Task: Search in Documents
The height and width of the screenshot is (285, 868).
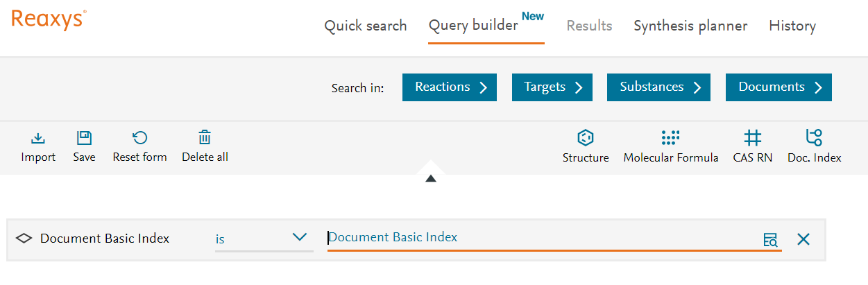Action: pos(778,87)
